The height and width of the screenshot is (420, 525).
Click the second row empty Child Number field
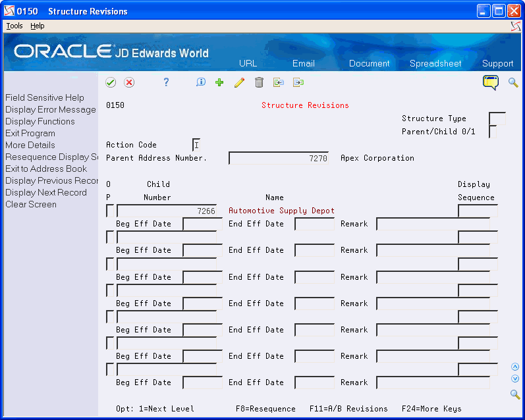pyautogui.click(x=167, y=237)
